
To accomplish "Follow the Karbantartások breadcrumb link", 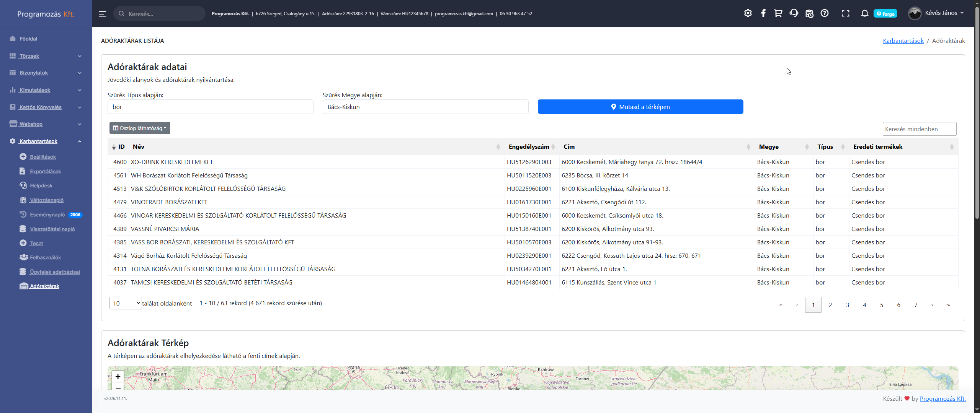I will pyautogui.click(x=903, y=41).
